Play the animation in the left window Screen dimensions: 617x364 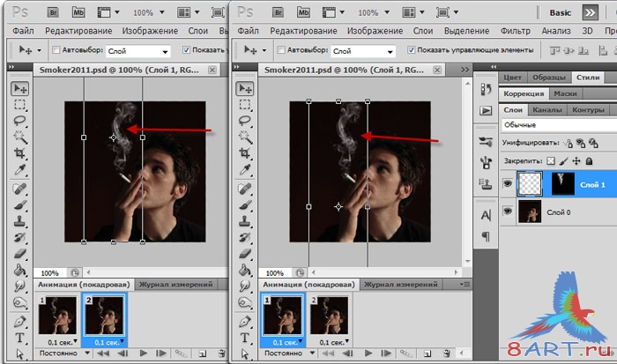pos(144,353)
